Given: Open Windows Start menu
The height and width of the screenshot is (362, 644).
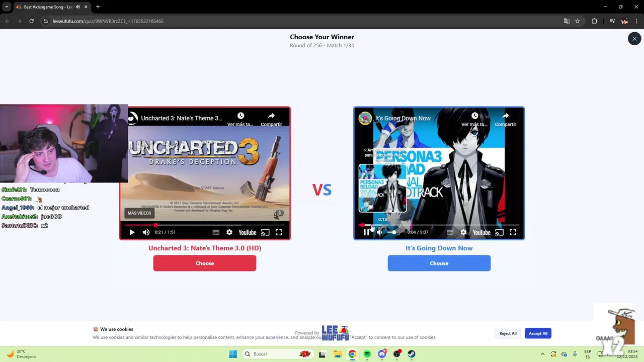Looking at the screenshot, I should point(233,354).
